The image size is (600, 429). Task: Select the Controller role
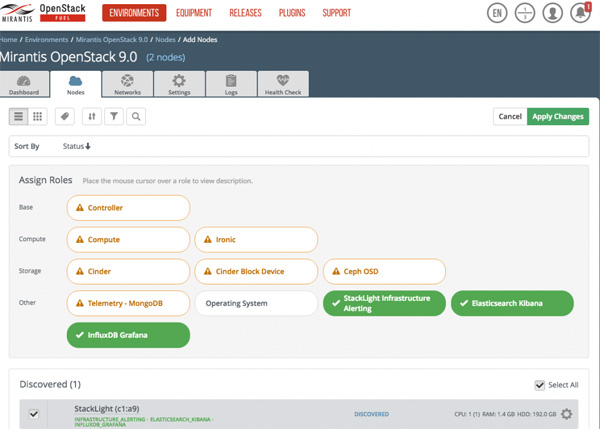coord(128,208)
